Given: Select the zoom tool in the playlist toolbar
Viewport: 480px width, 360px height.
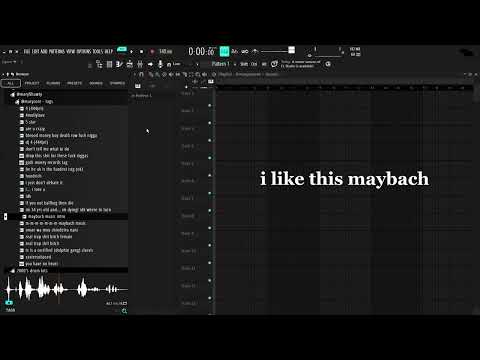Looking at the screenshot, I should coord(198,74).
